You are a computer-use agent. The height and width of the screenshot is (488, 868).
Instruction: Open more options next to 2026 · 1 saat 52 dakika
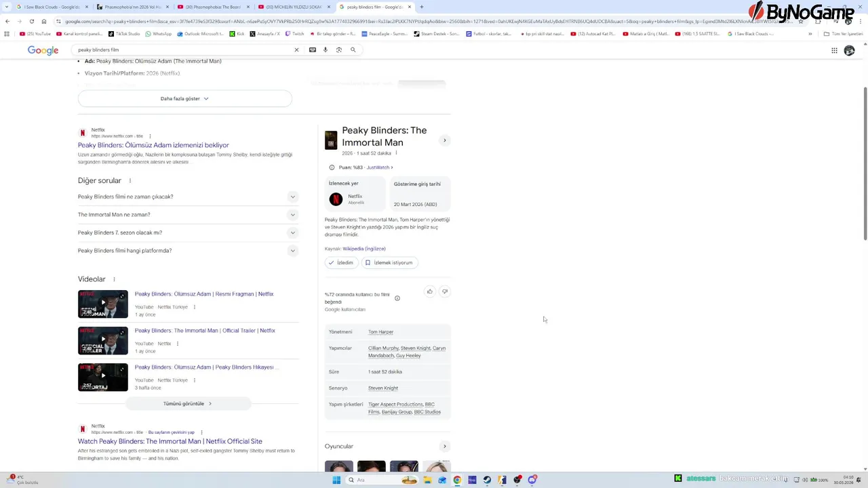point(396,153)
